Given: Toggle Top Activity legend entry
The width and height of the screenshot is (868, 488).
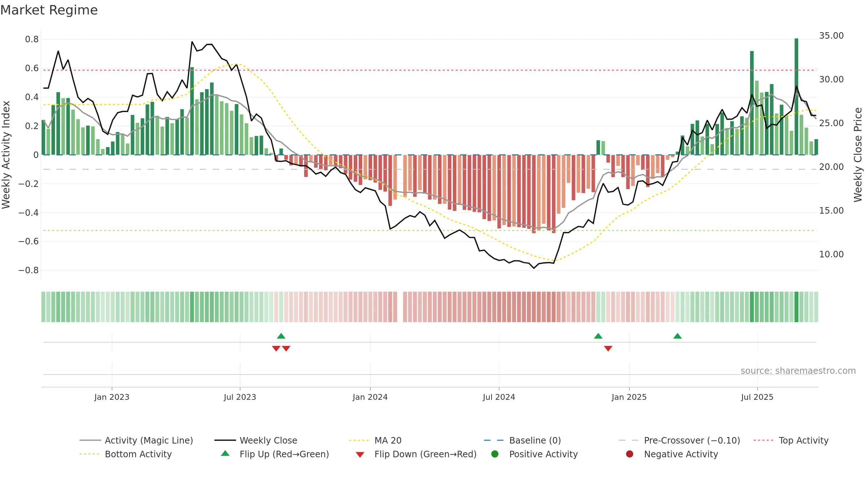Looking at the screenshot, I should pos(791,440).
